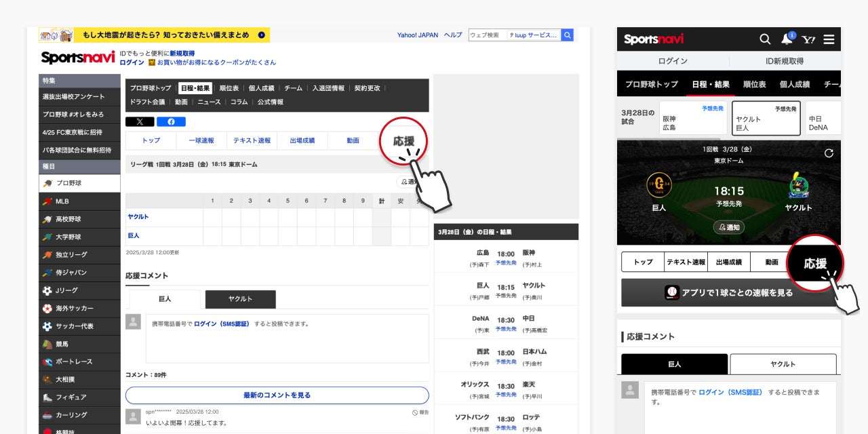Share on X button in desktop view
Viewport: 868px width, 434px height.
[x=140, y=122]
